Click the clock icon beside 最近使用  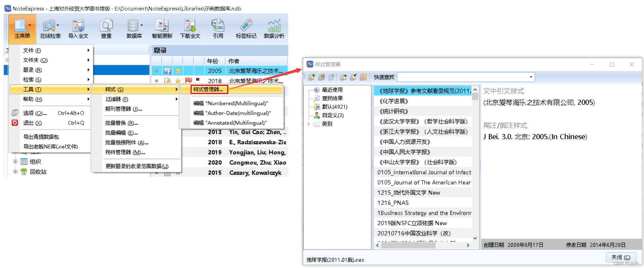317,90
